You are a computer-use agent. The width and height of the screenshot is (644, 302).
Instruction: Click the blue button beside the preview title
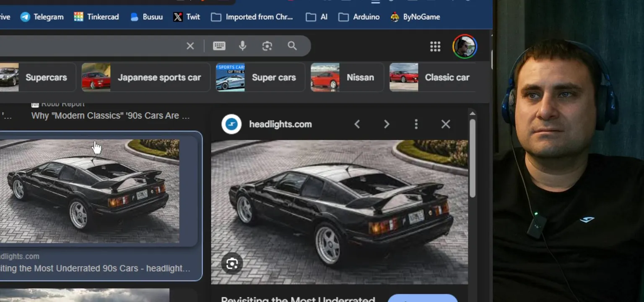422,298
